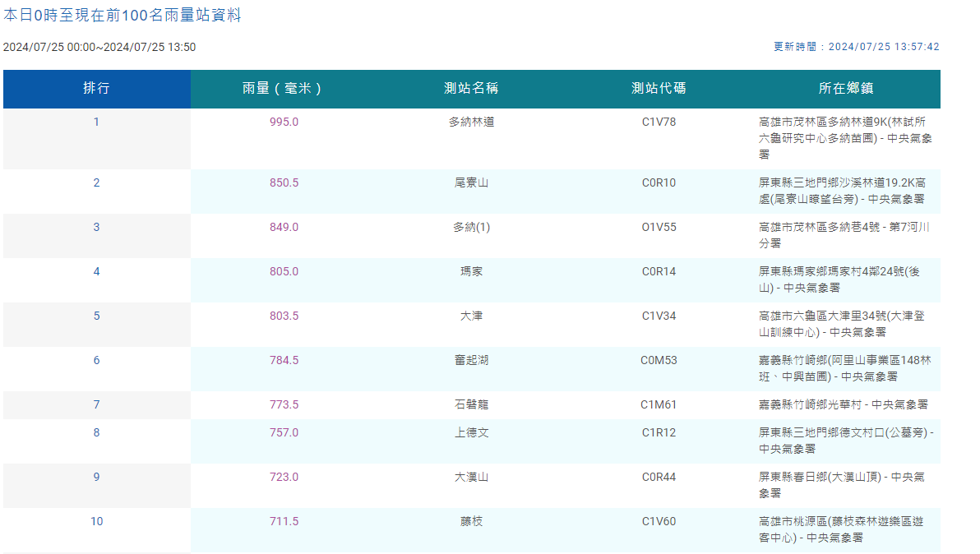Click rainfall value 849.0
The width and height of the screenshot is (980, 554).
click(284, 228)
